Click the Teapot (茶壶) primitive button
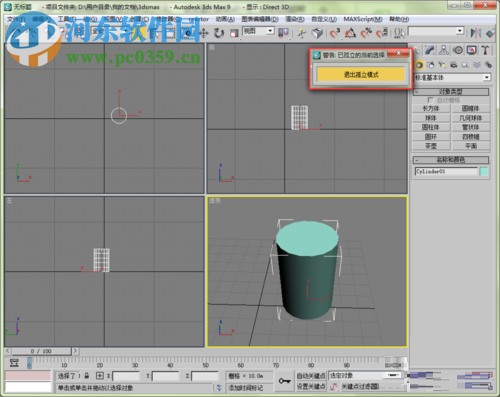Screen dimensions: 500x397 pyautogui.click(x=431, y=146)
